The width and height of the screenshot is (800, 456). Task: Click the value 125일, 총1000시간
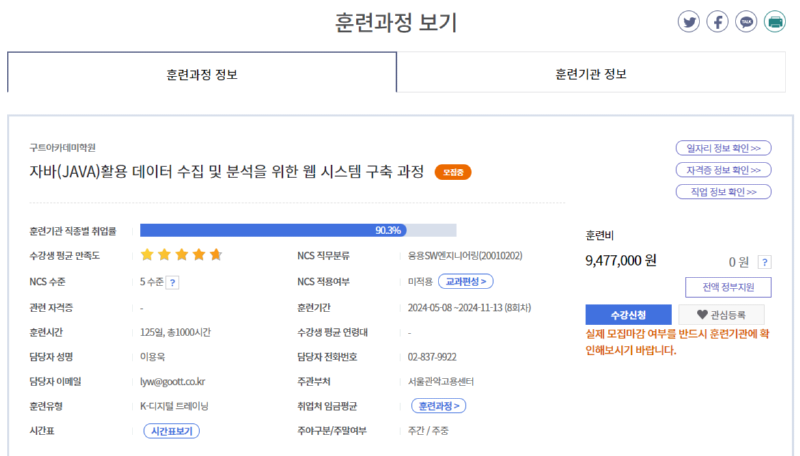pyautogui.click(x=175, y=333)
